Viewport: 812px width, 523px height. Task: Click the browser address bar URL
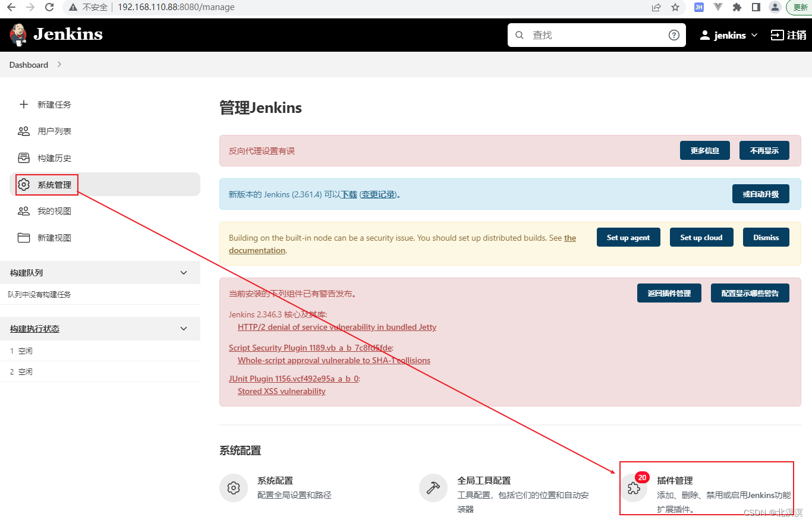pyautogui.click(x=176, y=7)
